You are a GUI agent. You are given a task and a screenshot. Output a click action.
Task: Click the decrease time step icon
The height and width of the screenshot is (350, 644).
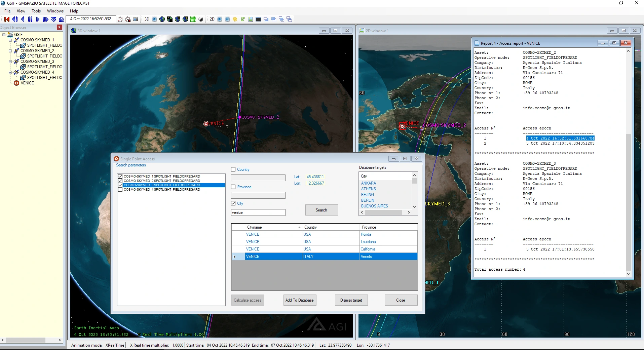[x=53, y=19]
